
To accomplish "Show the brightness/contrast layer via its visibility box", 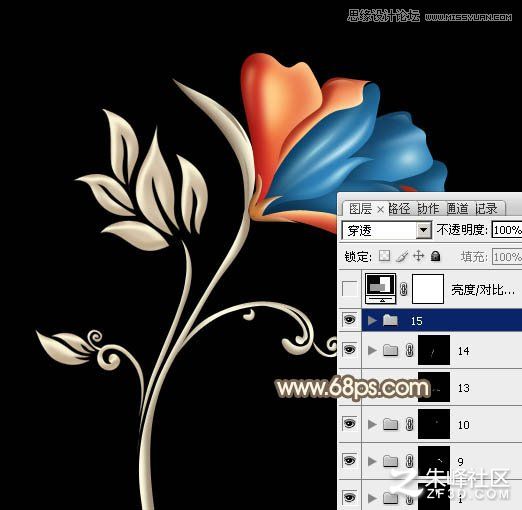I will point(349,289).
